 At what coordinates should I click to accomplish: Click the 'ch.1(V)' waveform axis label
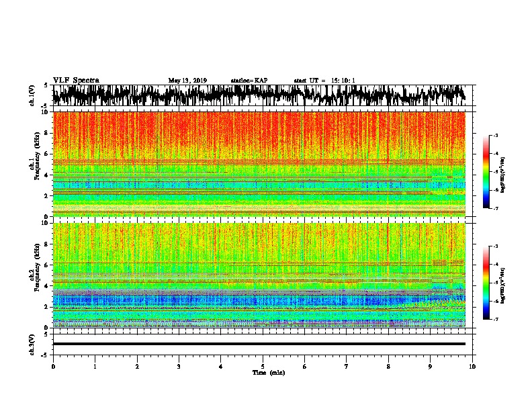point(32,95)
